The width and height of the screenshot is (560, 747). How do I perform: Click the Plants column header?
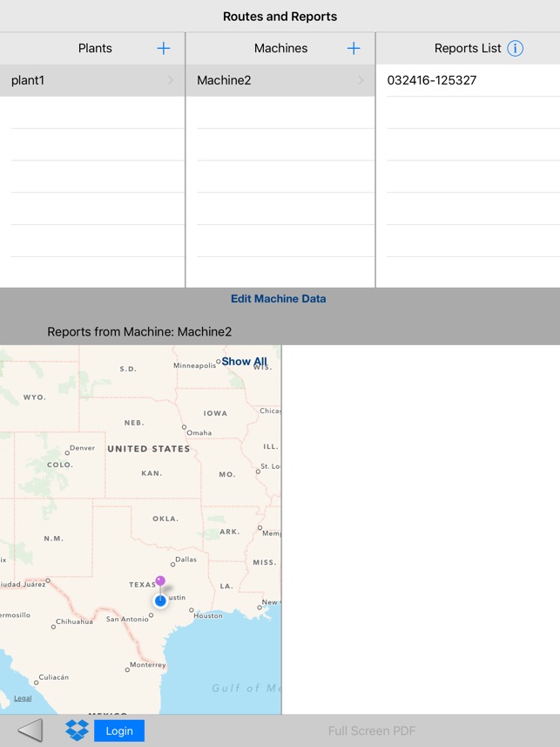coord(95,48)
